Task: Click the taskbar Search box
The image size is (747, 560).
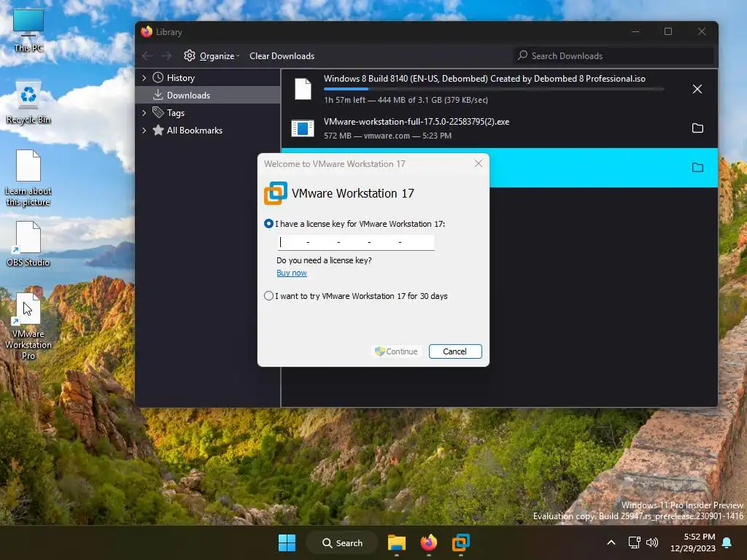Action: [x=342, y=542]
